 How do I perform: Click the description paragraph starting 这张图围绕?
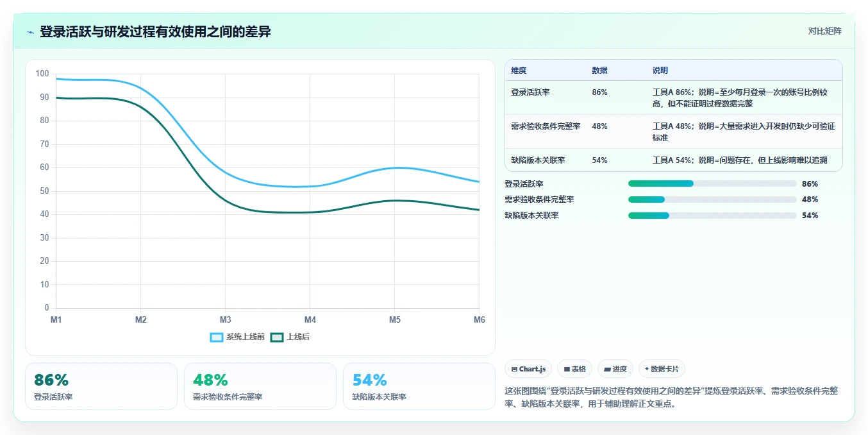tap(671, 397)
